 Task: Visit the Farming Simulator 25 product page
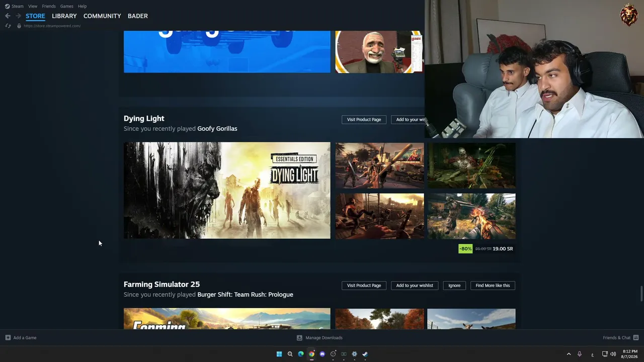364,286
